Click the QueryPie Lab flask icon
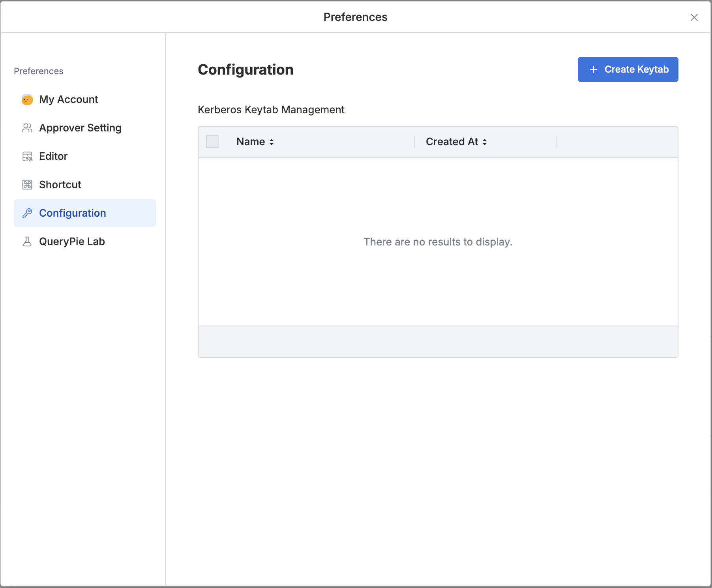This screenshot has width=712, height=588. click(27, 242)
